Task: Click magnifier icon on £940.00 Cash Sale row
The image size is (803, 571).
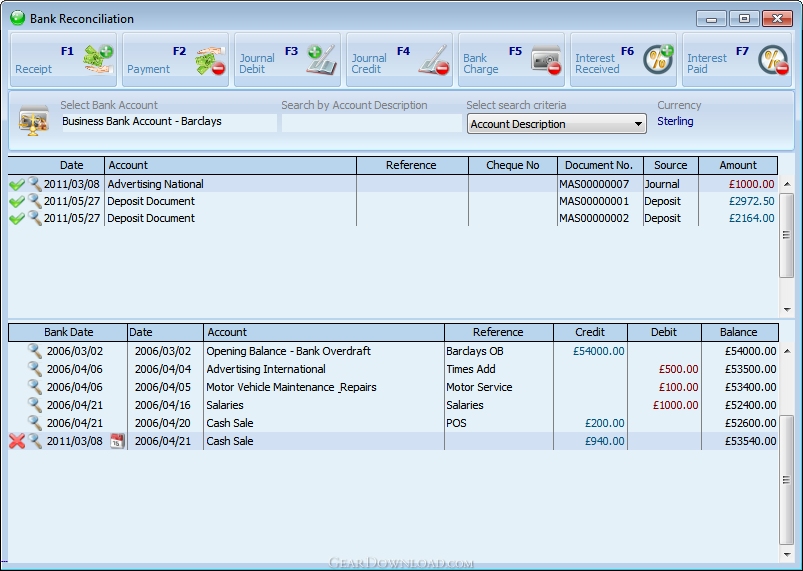Action: tap(34, 440)
